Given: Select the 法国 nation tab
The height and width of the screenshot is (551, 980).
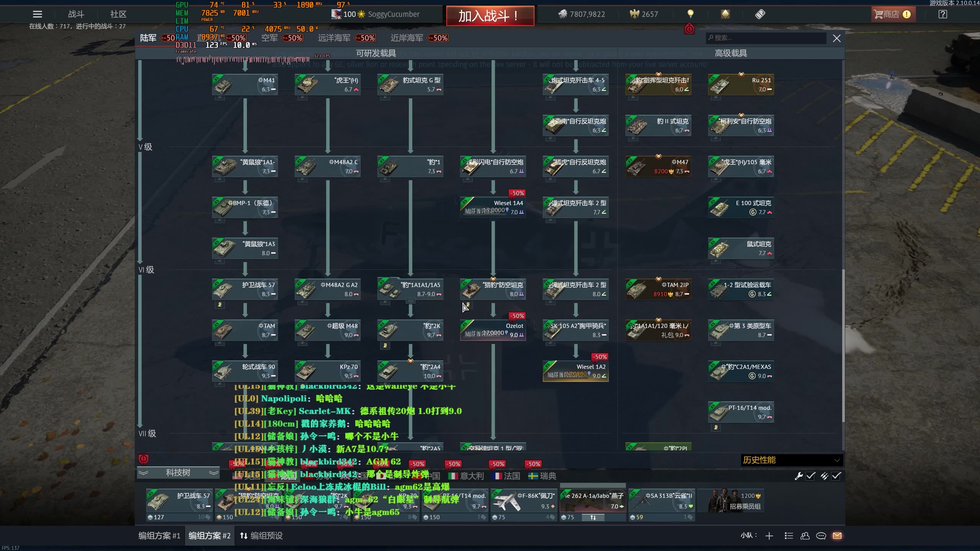Looking at the screenshot, I should pos(506,476).
